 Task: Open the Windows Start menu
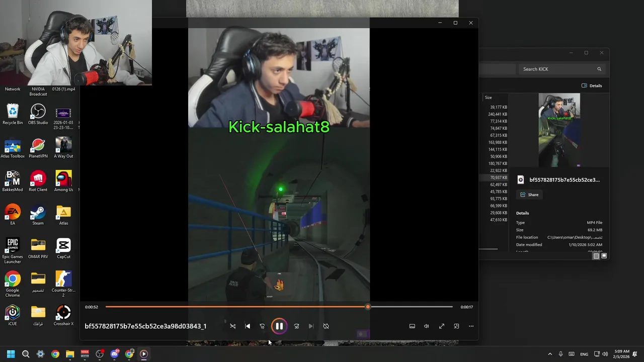click(x=11, y=354)
